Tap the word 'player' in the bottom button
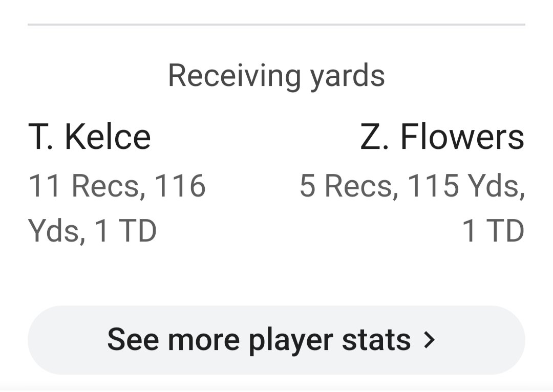Viewport: 553px width, 392px height. 291,341
